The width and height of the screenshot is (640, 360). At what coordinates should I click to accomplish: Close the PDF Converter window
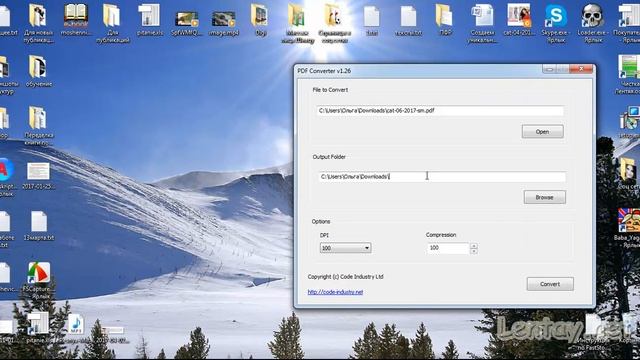pos(582,69)
